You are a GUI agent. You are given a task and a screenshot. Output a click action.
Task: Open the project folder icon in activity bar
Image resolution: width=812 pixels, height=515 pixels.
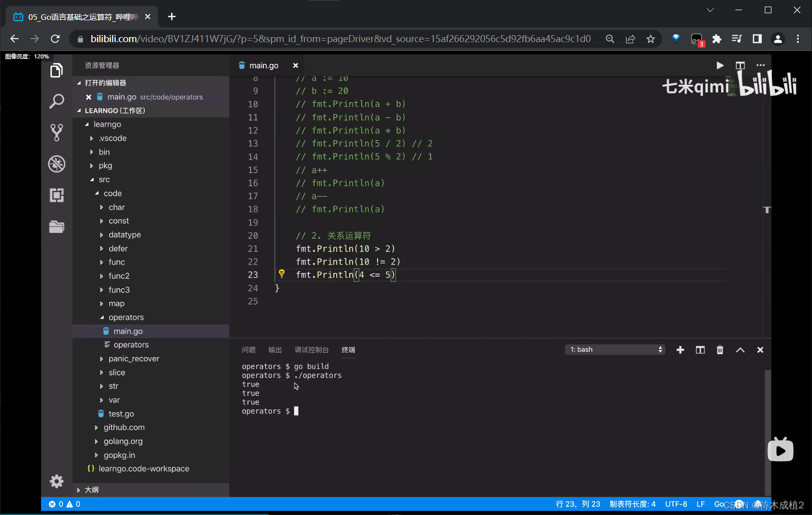(x=56, y=227)
